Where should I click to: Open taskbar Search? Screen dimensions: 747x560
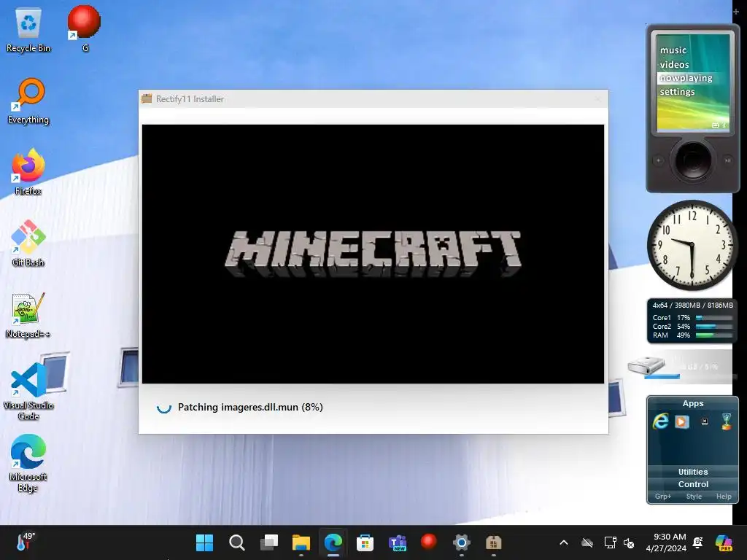pos(237,542)
